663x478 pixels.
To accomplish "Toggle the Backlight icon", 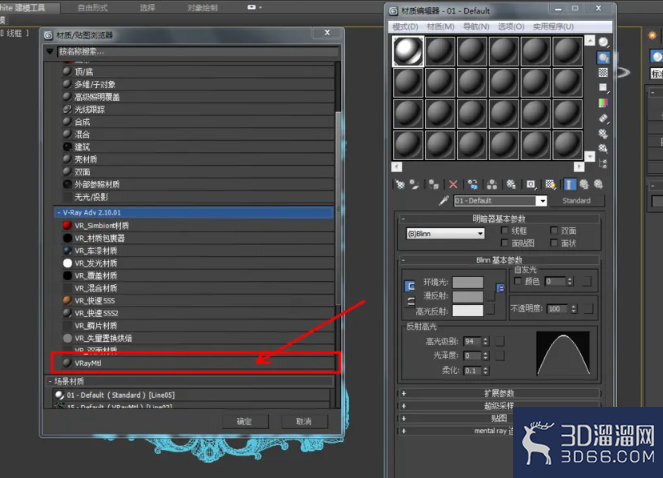I will coord(603,57).
